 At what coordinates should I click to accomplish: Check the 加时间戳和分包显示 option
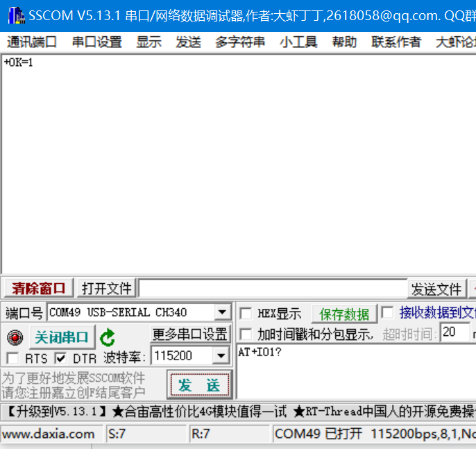(x=246, y=334)
